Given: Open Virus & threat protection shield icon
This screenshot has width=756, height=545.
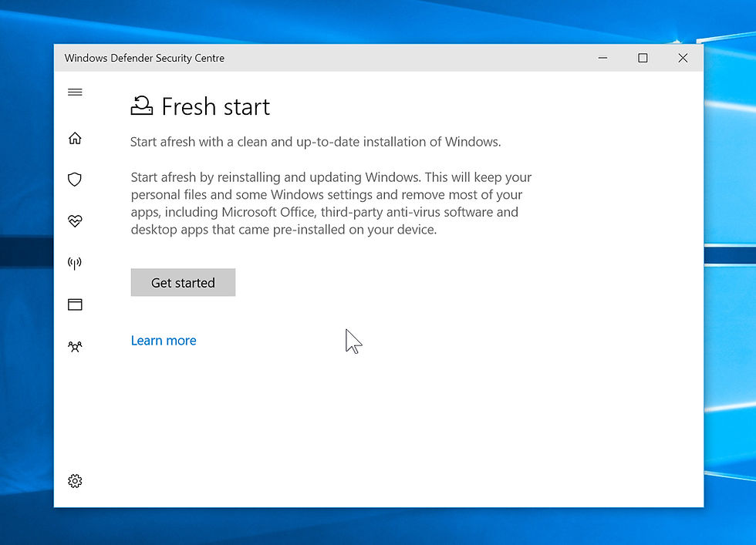Looking at the screenshot, I should [x=75, y=180].
